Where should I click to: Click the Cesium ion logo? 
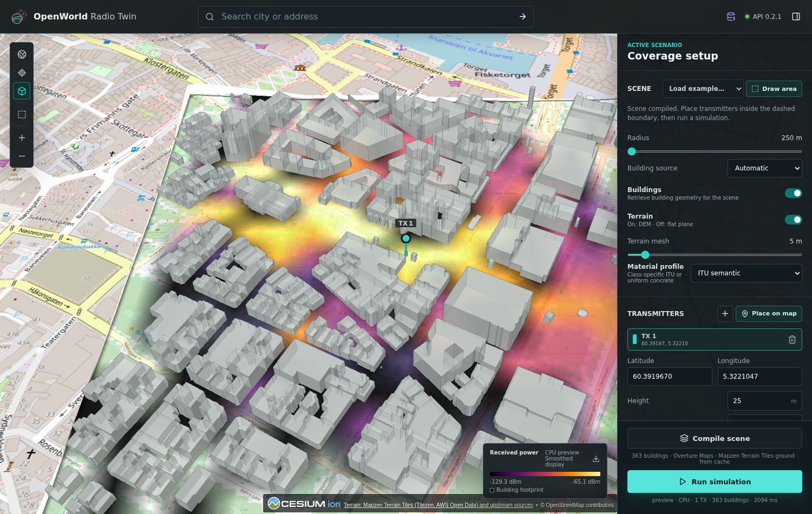point(304,504)
